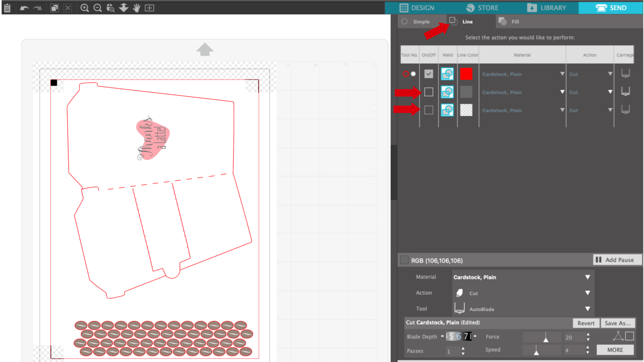The image size is (644, 362).
Task: Toggle weld on the red line job
Action: pos(447,74)
